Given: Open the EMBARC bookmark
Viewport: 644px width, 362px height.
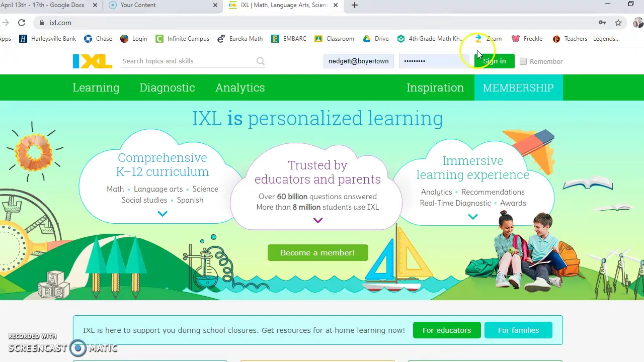Looking at the screenshot, I should click(288, 39).
